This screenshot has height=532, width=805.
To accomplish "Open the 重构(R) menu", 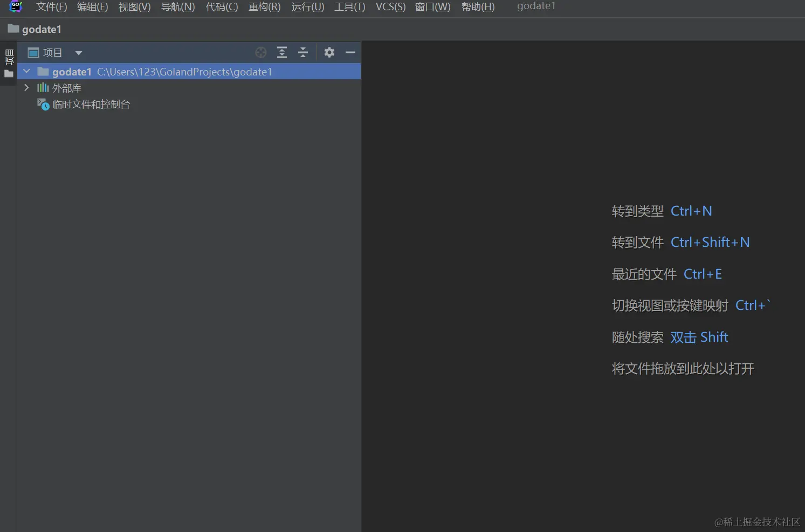I will [264, 7].
